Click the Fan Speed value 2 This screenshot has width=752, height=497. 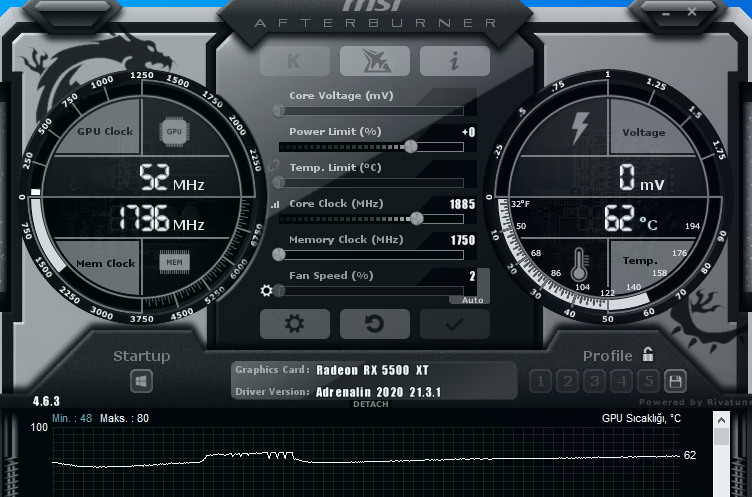[x=472, y=276]
